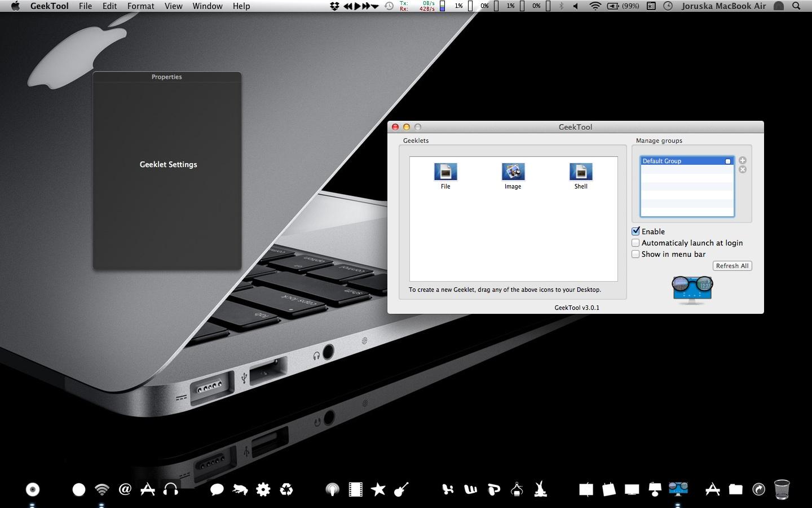Remove selected group with x icon

tap(743, 169)
